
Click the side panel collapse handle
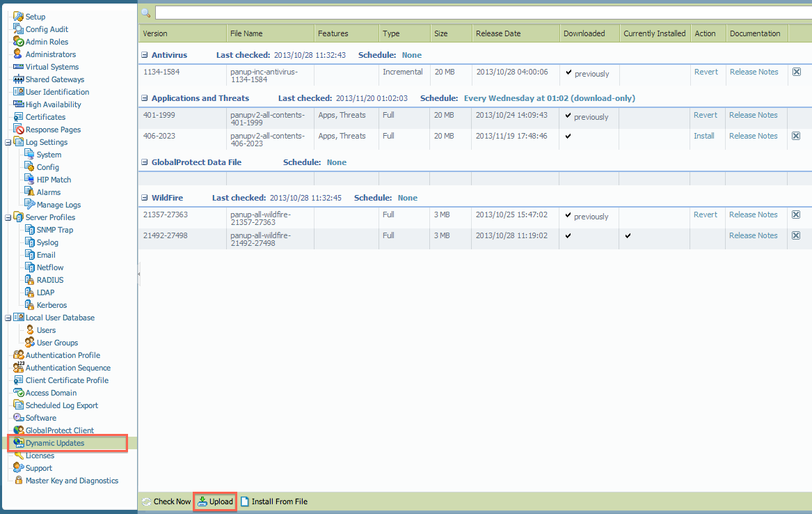(138, 274)
